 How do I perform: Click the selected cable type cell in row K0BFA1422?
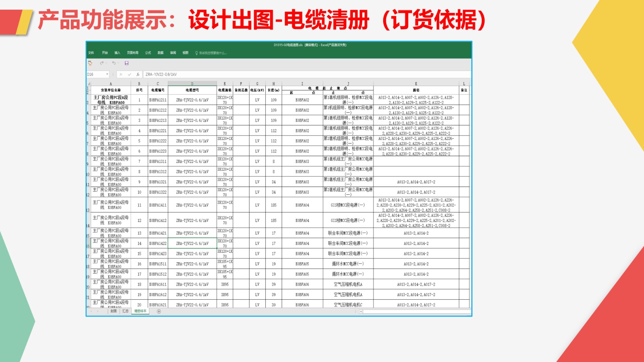[x=192, y=243]
